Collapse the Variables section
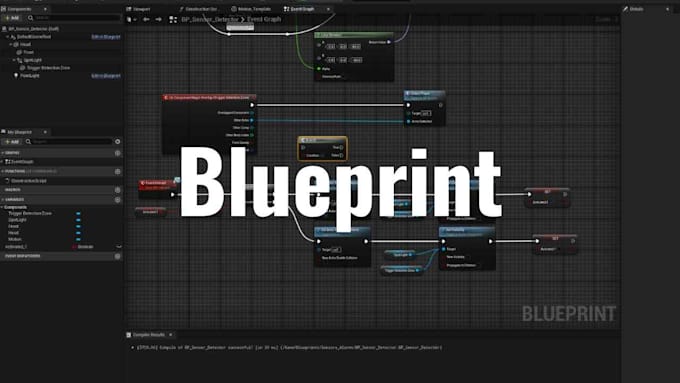 click(x=3, y=200)
